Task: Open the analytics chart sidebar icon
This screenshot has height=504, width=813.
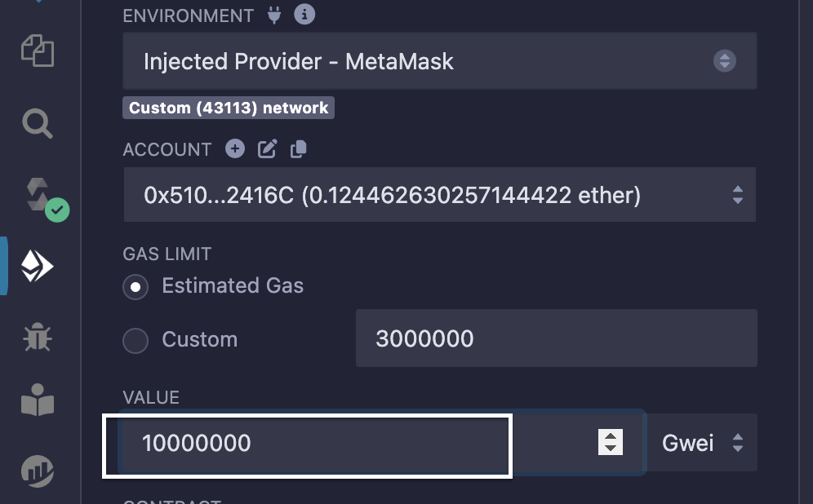Action: (38, 471)
